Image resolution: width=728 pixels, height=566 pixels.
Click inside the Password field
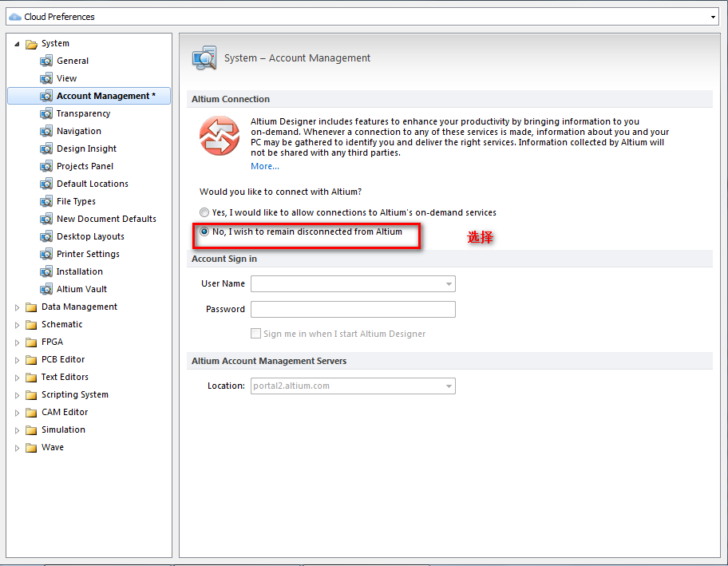click(353, 309)
